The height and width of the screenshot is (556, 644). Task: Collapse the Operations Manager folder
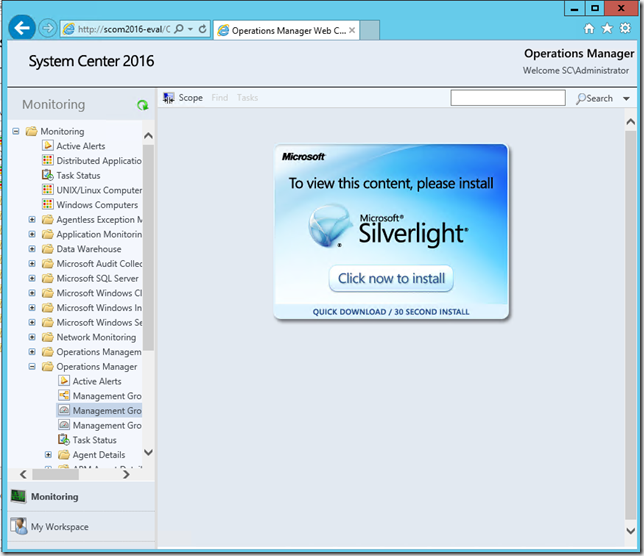(32, 367)
